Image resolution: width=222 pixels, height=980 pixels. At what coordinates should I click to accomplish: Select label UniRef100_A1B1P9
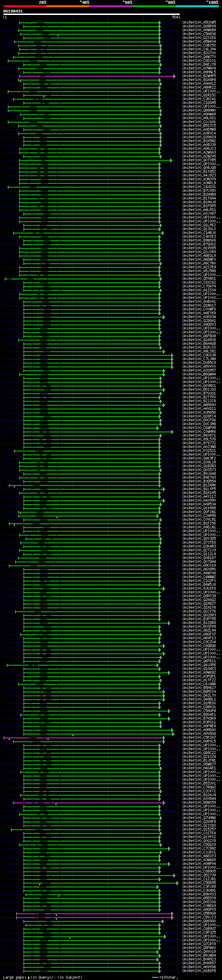click(x=199, y=972)
